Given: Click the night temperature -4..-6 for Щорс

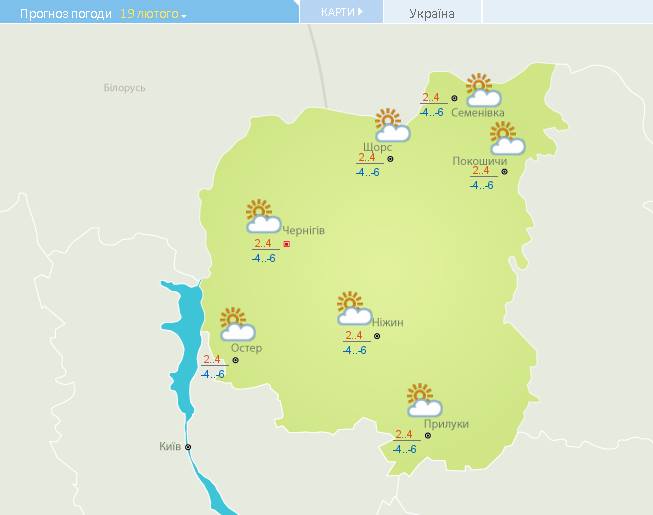Looking at the screenshot, I should click(367, 172).
